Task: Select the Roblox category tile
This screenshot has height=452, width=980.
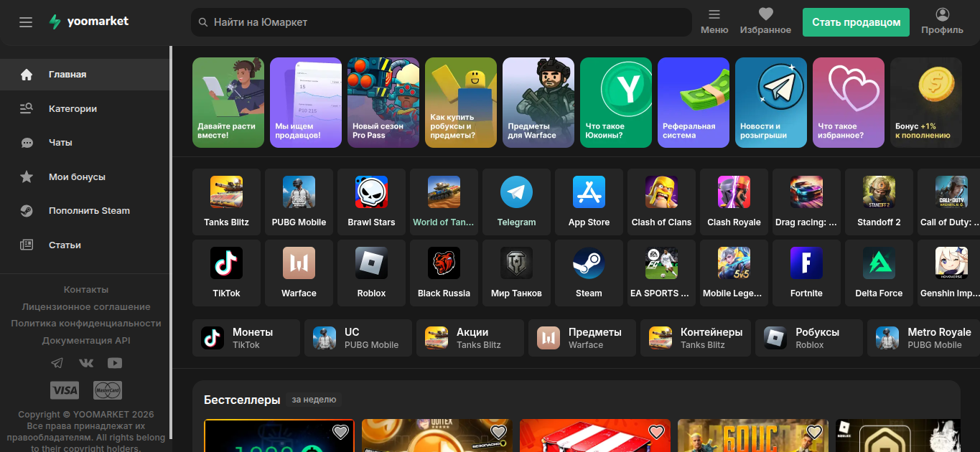Action: (371, 273)
